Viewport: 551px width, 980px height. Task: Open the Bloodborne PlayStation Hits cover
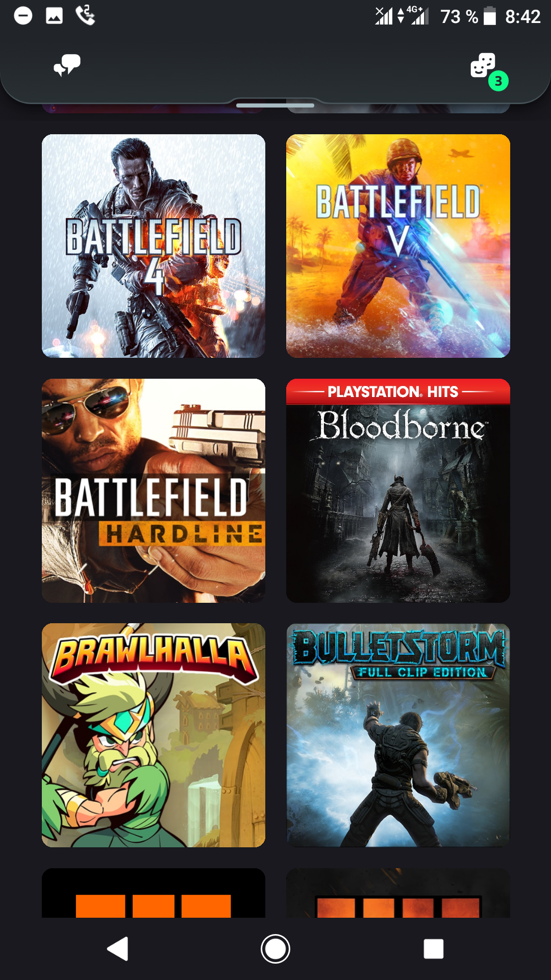click(x=398, y=491)
